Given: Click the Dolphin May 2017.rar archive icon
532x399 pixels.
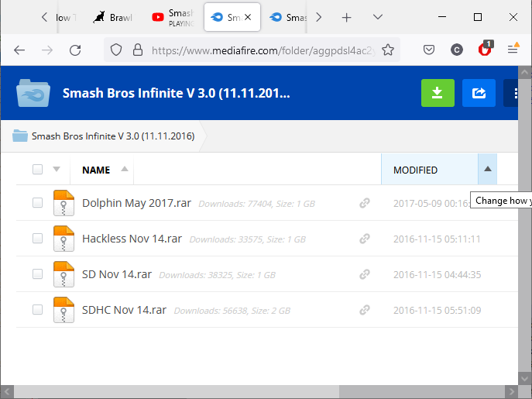Looking at the screenshot, I should click(63, 203).
